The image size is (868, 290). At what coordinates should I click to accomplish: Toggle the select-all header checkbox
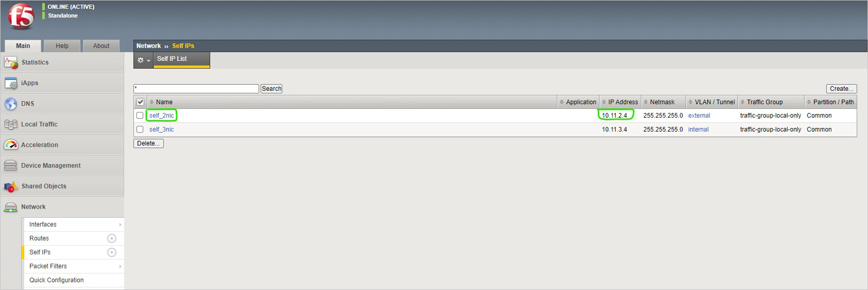pyautogui.click(x=140, y=102)
